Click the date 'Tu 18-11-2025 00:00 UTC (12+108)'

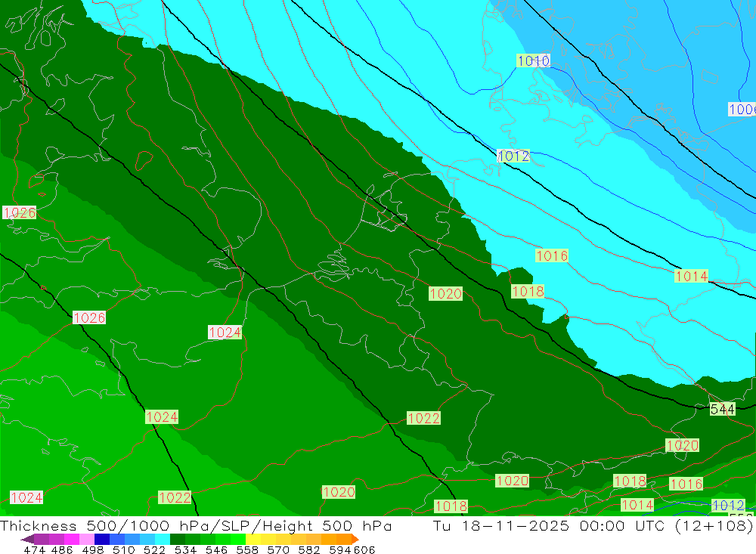point(593,525)
